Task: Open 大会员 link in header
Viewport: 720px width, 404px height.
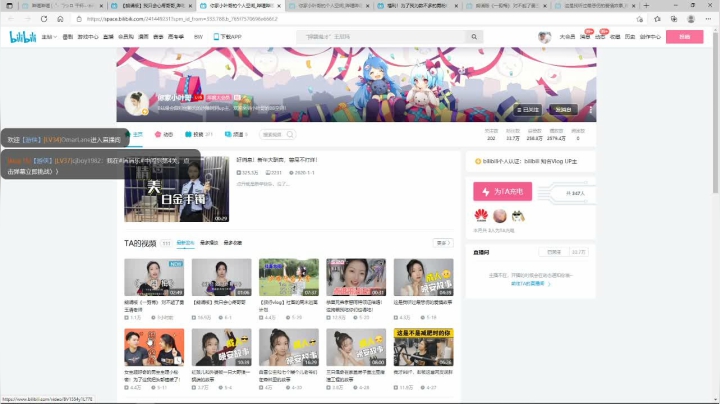Action: (x=567, y=37)
